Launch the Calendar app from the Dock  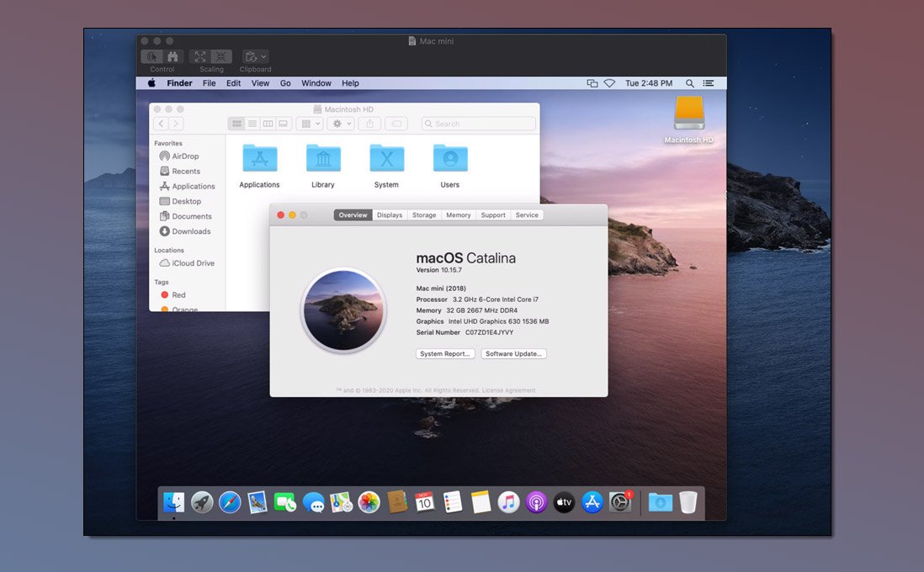tap(424, 501)
